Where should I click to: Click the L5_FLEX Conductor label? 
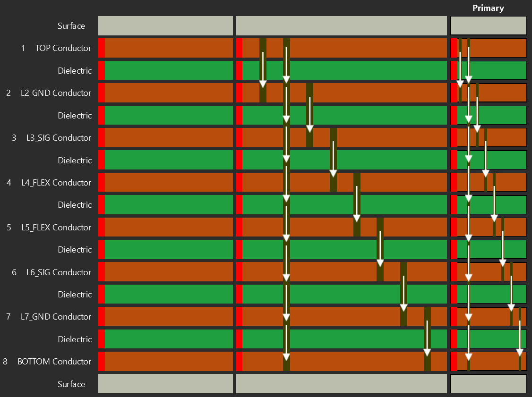(56, 227)
